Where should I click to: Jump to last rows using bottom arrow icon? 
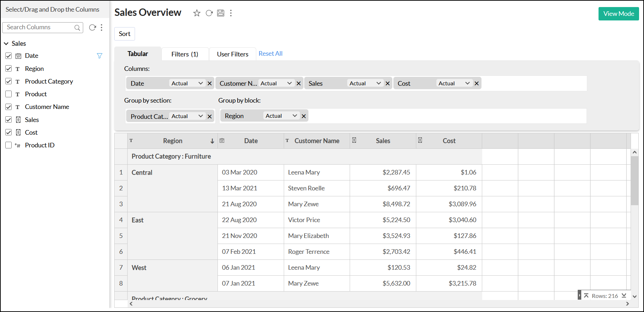(624, 296)
